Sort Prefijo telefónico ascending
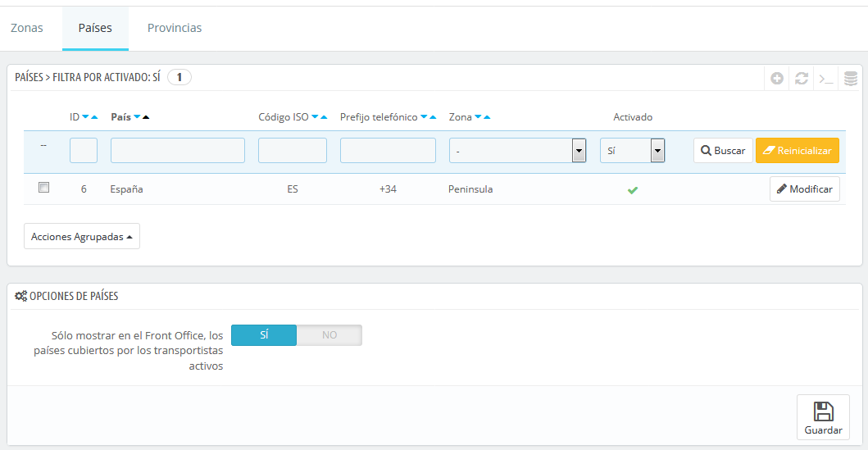 433,116
